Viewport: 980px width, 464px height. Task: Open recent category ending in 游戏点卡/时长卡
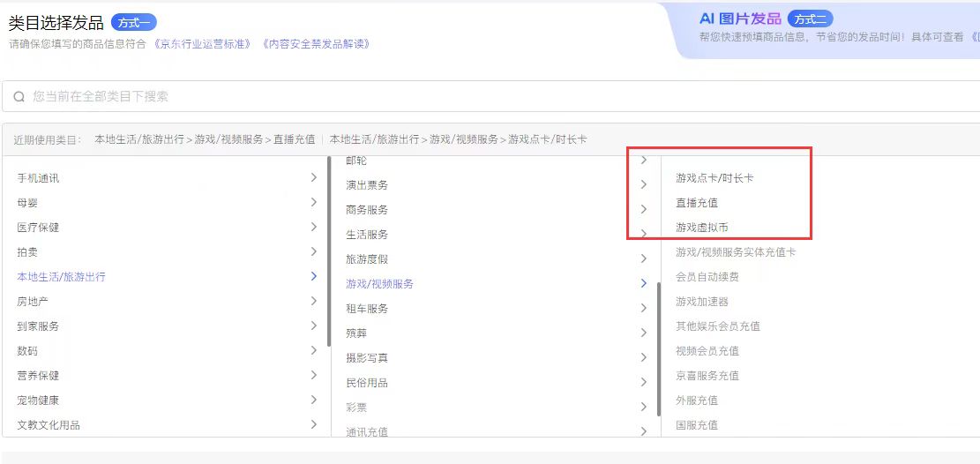[x=458, y=139]
